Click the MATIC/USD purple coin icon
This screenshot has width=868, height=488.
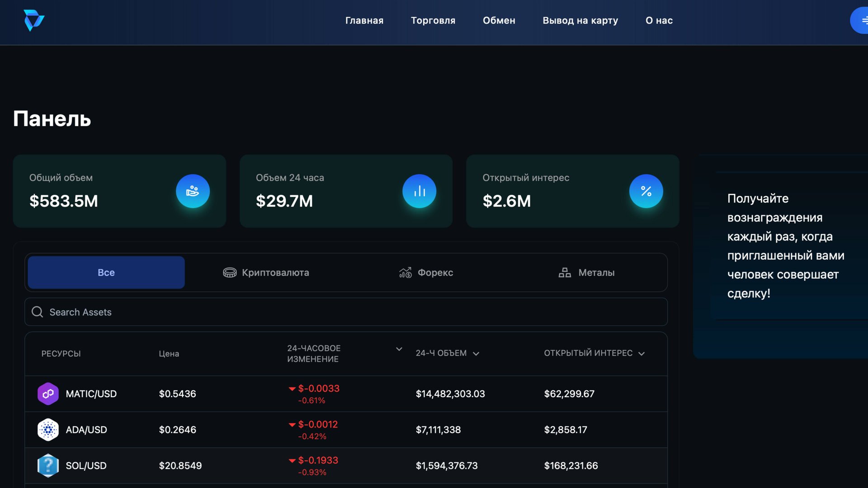pos(48,394)
